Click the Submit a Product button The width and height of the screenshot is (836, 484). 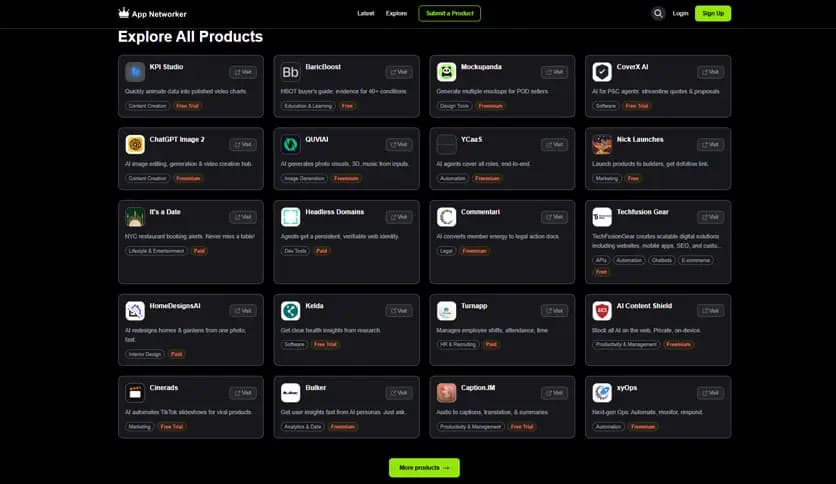coord(449,13)
